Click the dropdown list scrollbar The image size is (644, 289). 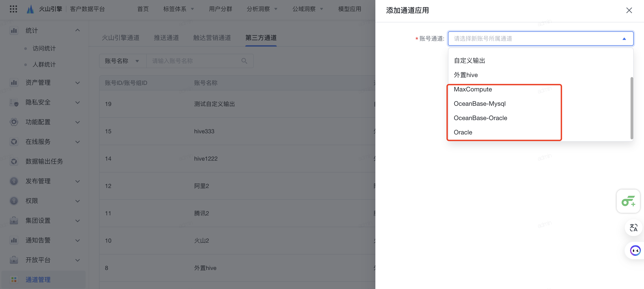tap(631, 108)
